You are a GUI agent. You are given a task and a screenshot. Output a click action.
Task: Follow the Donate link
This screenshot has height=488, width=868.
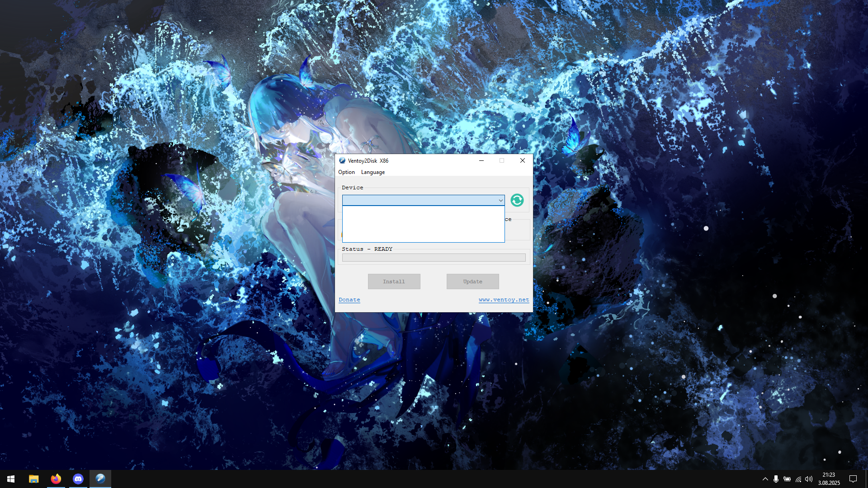pos(349,300)
